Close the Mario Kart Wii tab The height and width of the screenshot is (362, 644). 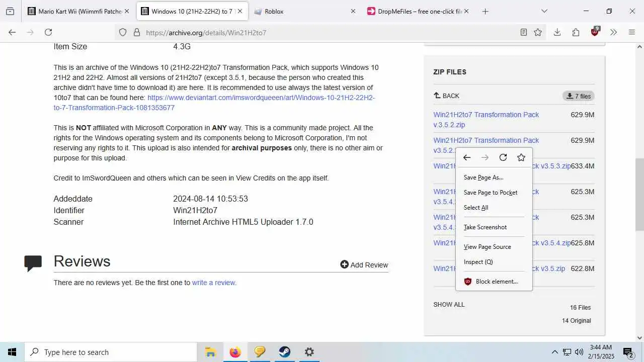pos(126,11)
